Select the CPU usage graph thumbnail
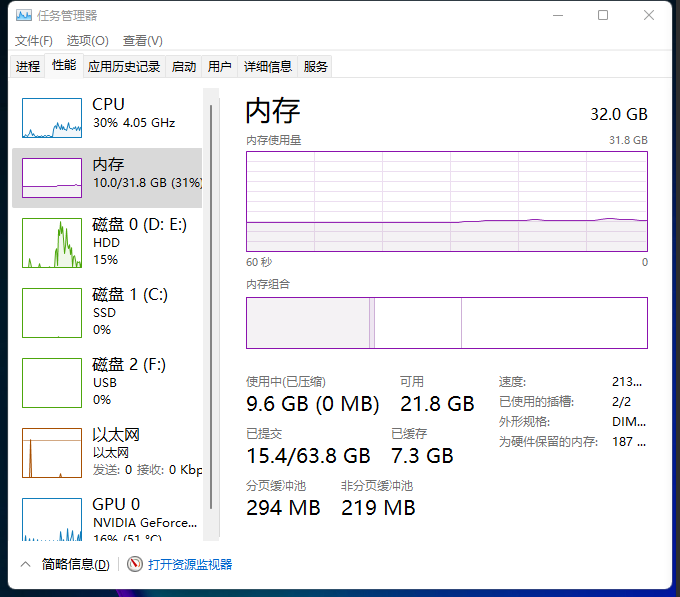 click(x=52, y=118)
